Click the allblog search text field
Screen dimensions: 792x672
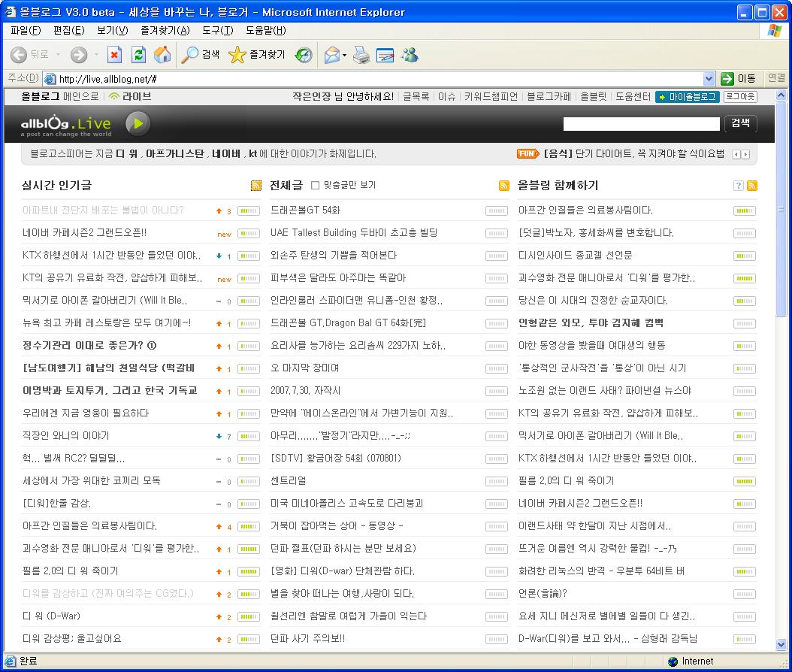pyautogui.click(x=641, y=123)
